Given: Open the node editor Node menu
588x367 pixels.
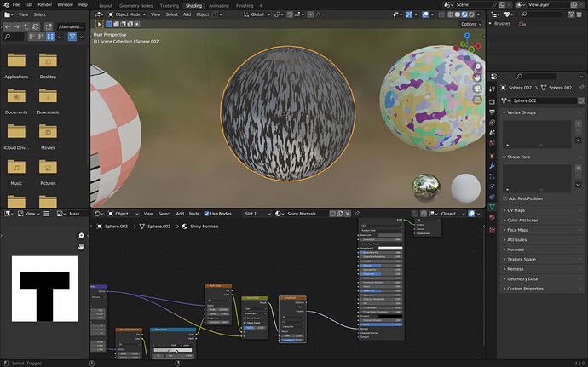Looking at the screenshot, I should 194,213.
